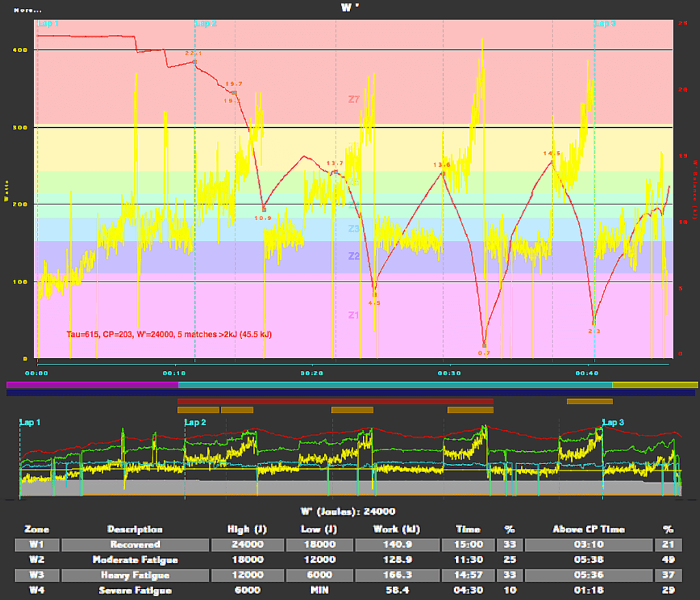Click the Zone column header
Viewport: 700px width, 600px height.
(x=37, y=530)
